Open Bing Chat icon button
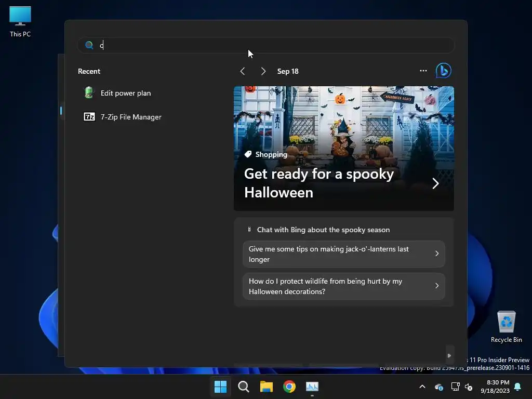The width and height of the screenshot is (532, 399). [x=444, y=71]
